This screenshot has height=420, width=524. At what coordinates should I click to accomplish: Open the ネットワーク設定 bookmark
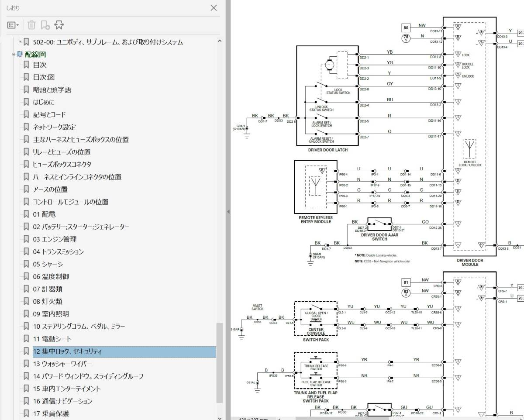pos(54,127)
